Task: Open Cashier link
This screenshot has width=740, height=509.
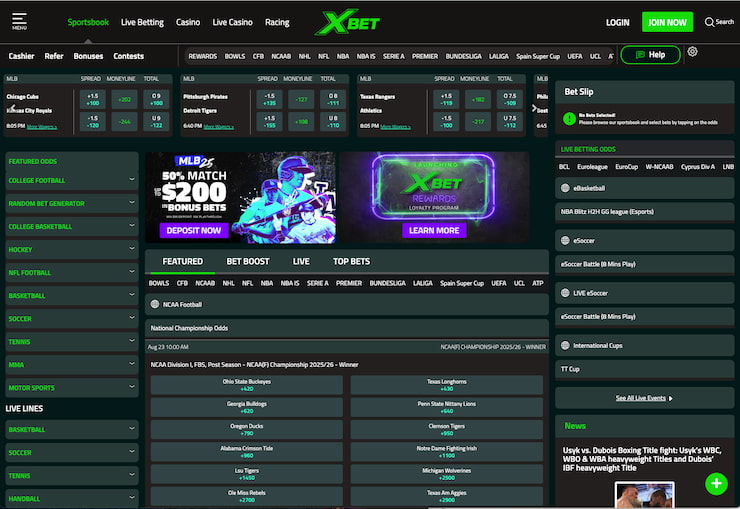Action: pos(21,56)
